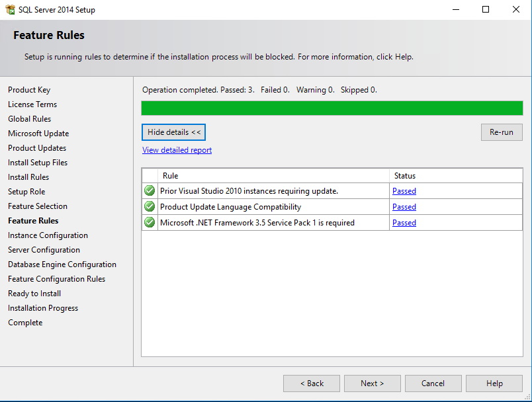Click the green completed progress bar

point(332,108)
